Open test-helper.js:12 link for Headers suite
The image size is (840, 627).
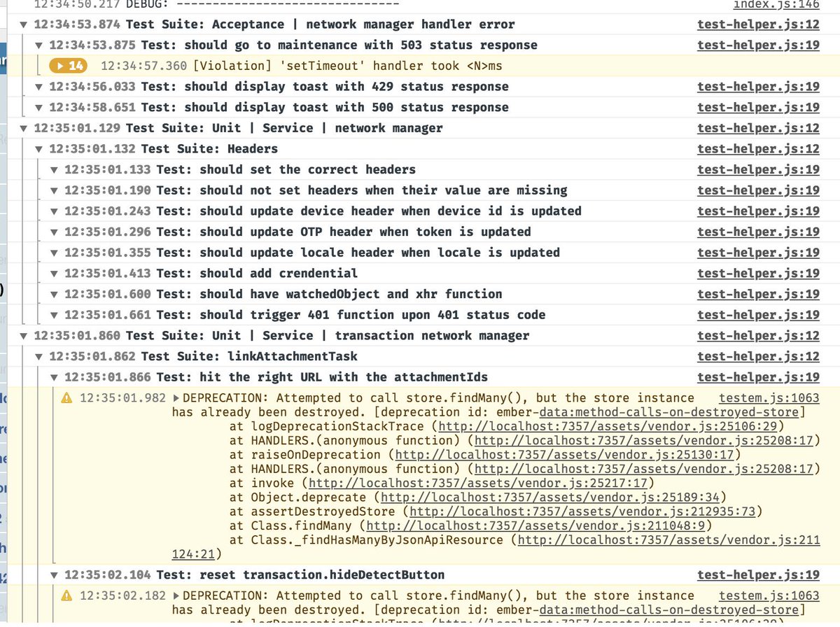pyautogui.click(x=758, y=149)
